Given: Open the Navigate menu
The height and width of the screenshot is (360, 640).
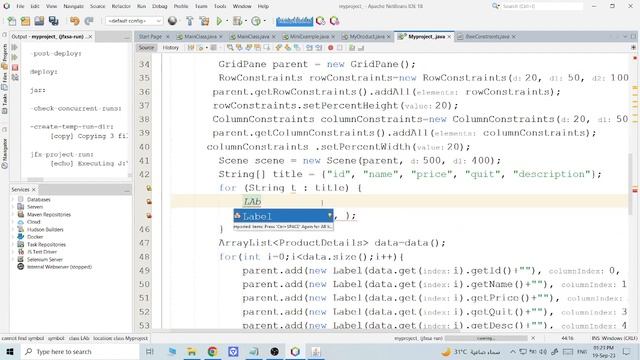Looking at the screenshot, I should 73,7.
